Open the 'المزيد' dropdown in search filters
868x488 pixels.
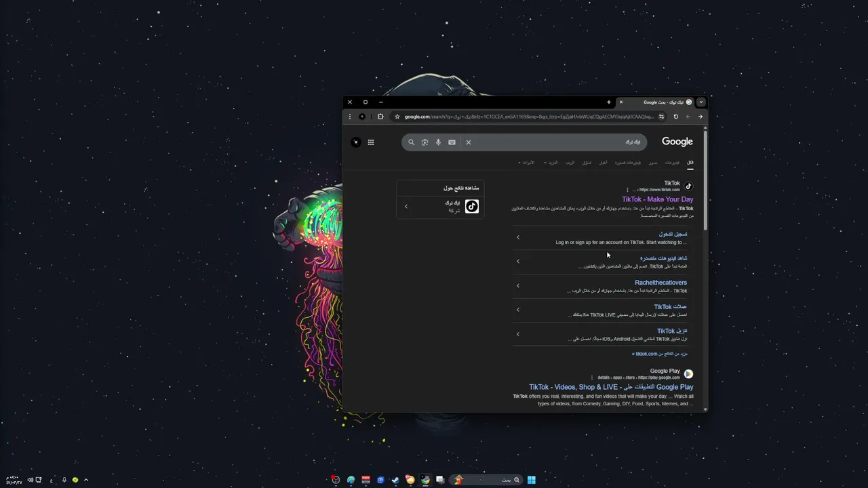[x=551, y=163]
